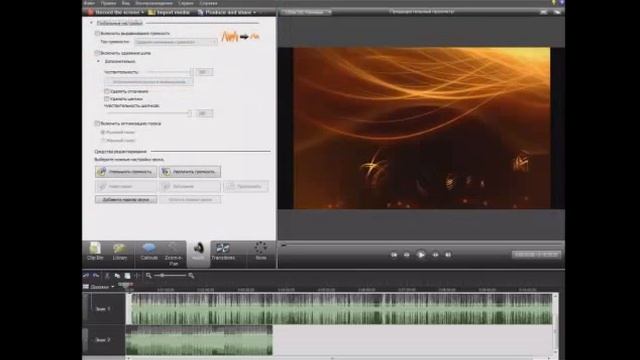Select the track 2 audio clip
The width and height of the screenshot is (640, 360).
(x=199, y=340)
